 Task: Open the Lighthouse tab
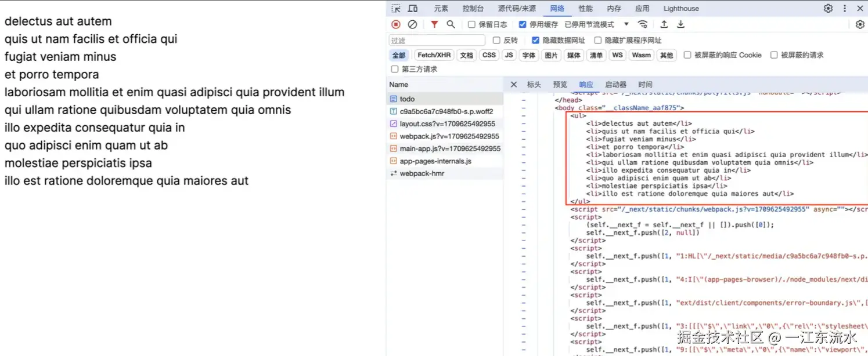(681, 9)
